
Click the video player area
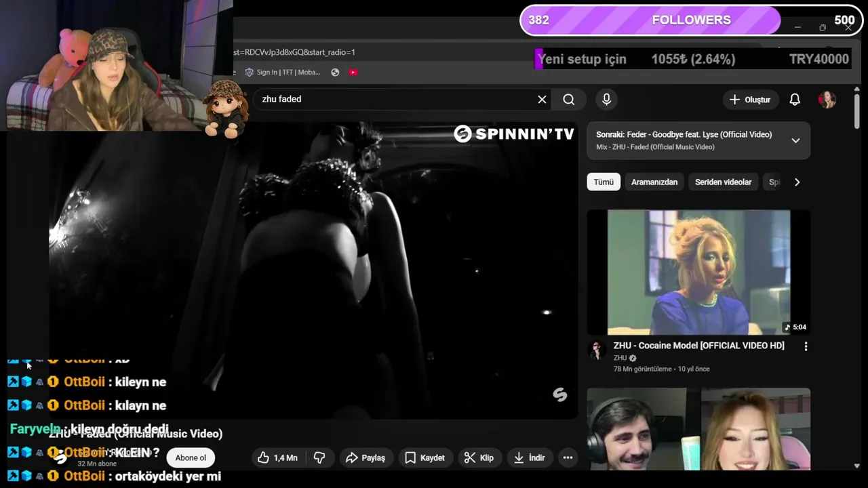[x=313, y=270]
